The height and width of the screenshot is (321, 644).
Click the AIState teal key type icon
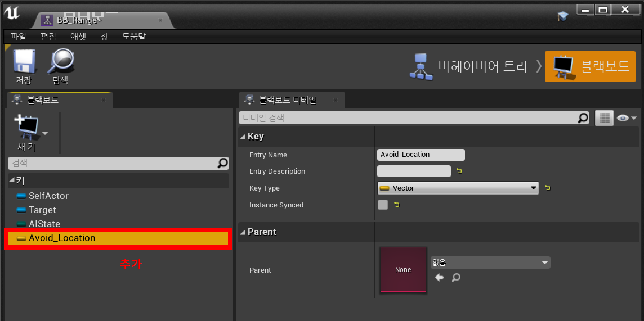(21, 224)
